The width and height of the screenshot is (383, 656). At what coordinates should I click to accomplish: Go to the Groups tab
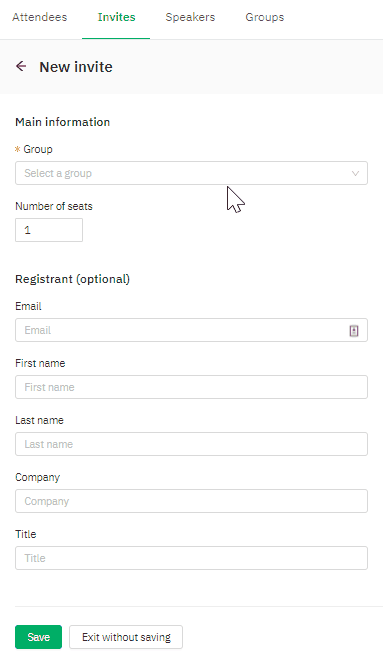(265, 17)
